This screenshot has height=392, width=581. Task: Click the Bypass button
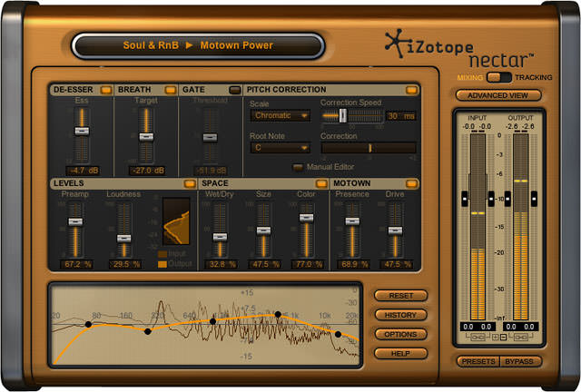click(520, 361)
